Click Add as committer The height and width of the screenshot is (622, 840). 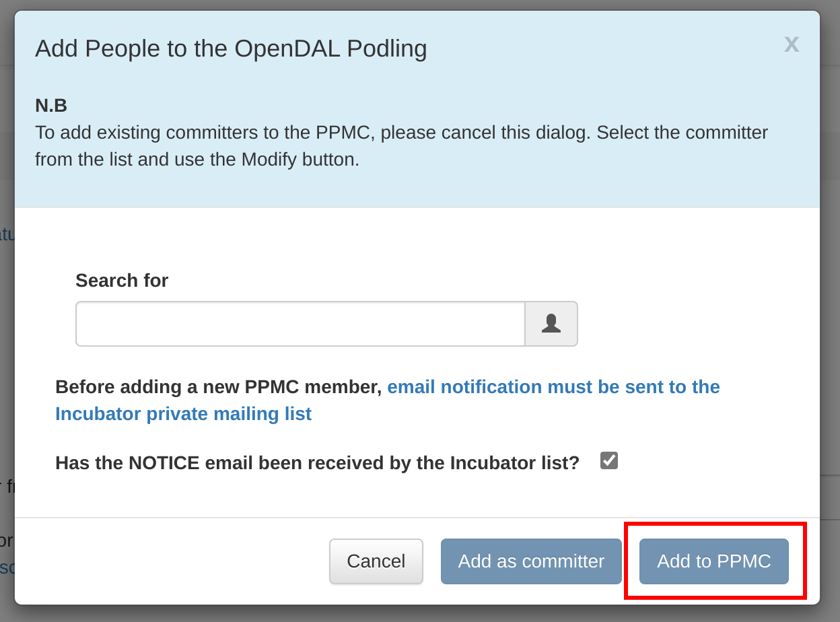531,561
